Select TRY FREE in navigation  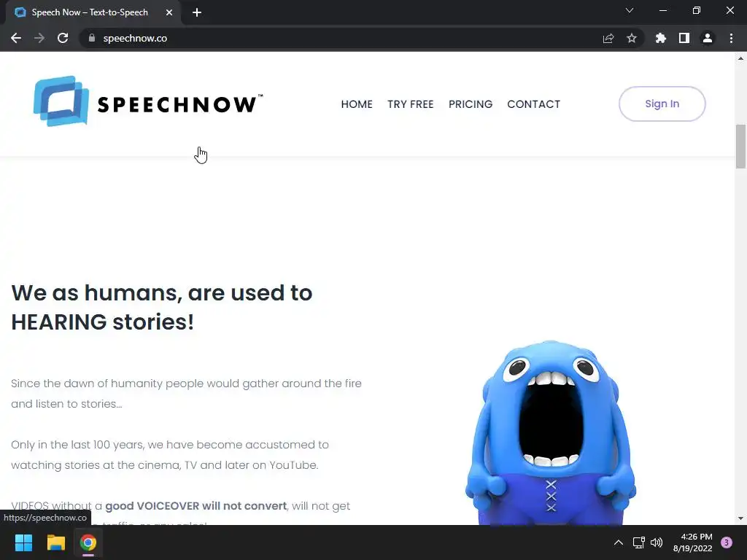tap(411, 104)
